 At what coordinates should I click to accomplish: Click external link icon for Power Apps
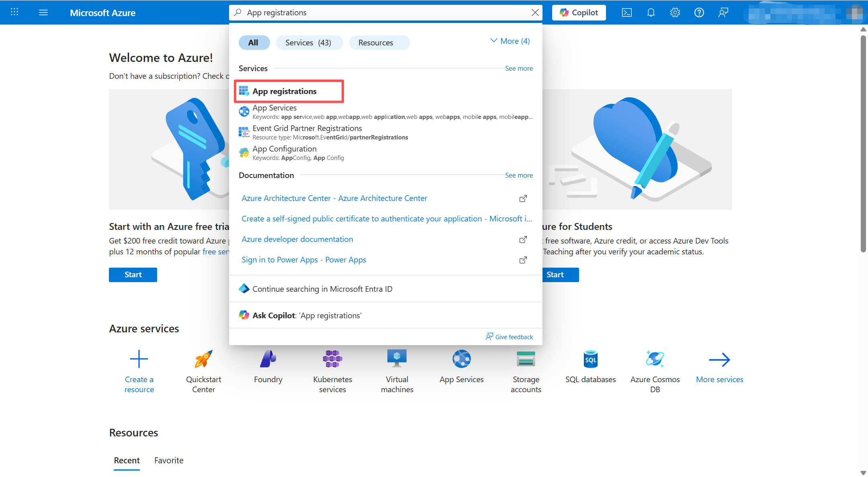(523, 260)
